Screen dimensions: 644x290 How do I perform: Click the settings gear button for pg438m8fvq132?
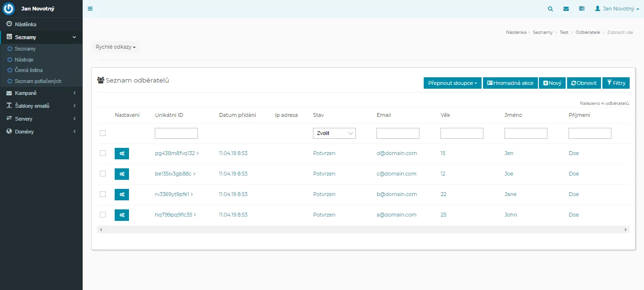click(x=122, y=153)
